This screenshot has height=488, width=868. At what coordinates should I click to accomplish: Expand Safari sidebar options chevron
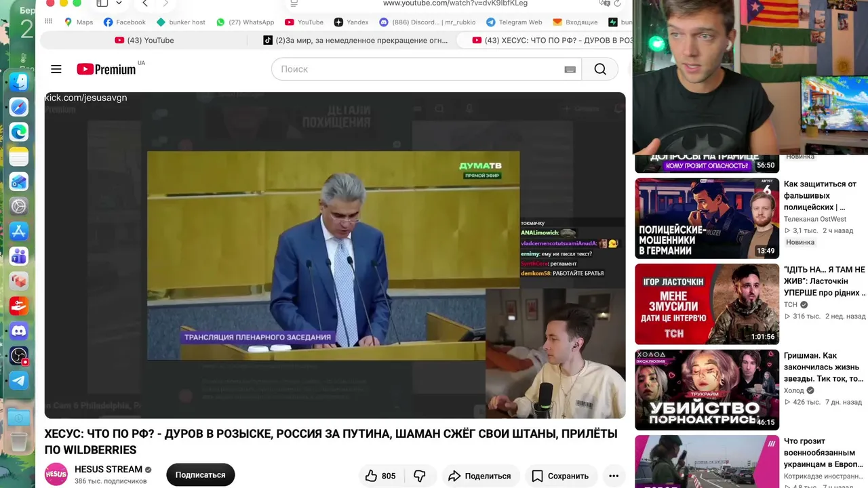[119, 3]
